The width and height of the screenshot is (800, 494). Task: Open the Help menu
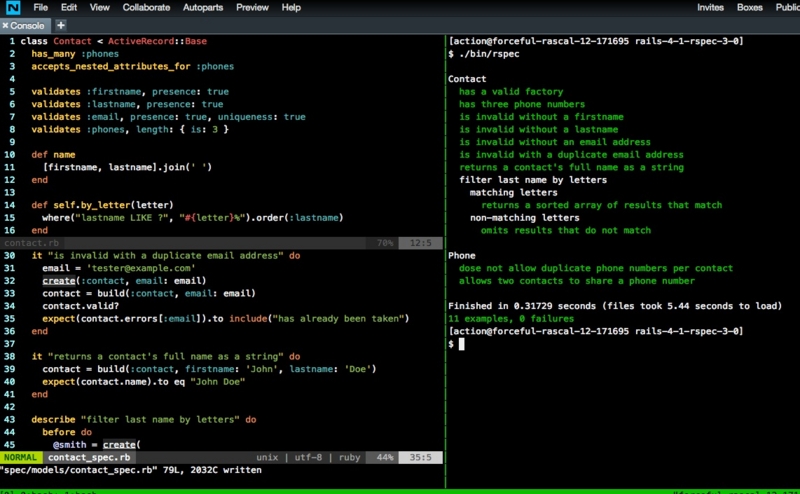pos(291,7)
